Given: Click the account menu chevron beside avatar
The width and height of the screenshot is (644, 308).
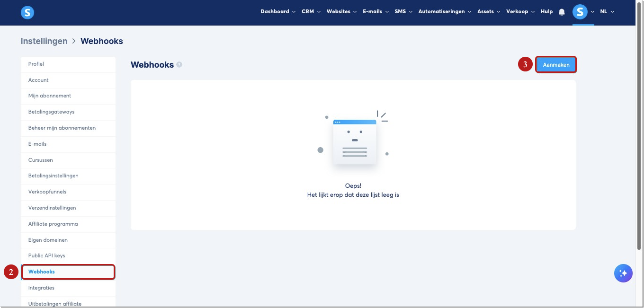Looking at the screenshot, I should coord(592,12).
